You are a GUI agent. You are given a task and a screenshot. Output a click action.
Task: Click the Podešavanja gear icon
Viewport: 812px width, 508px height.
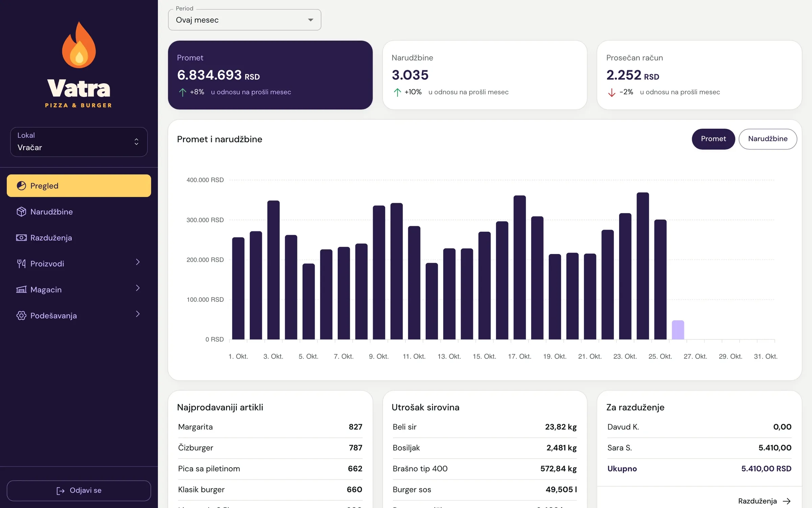tap(21, 316)
